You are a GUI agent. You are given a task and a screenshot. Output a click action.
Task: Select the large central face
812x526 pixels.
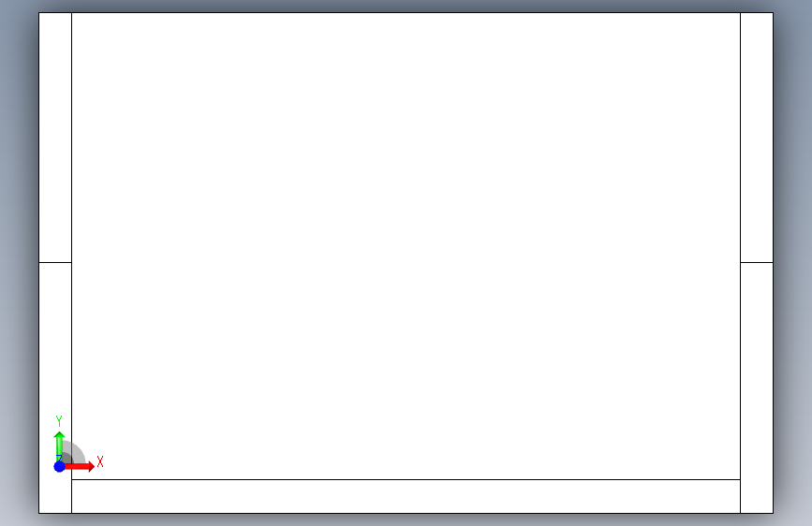(406, 246)
